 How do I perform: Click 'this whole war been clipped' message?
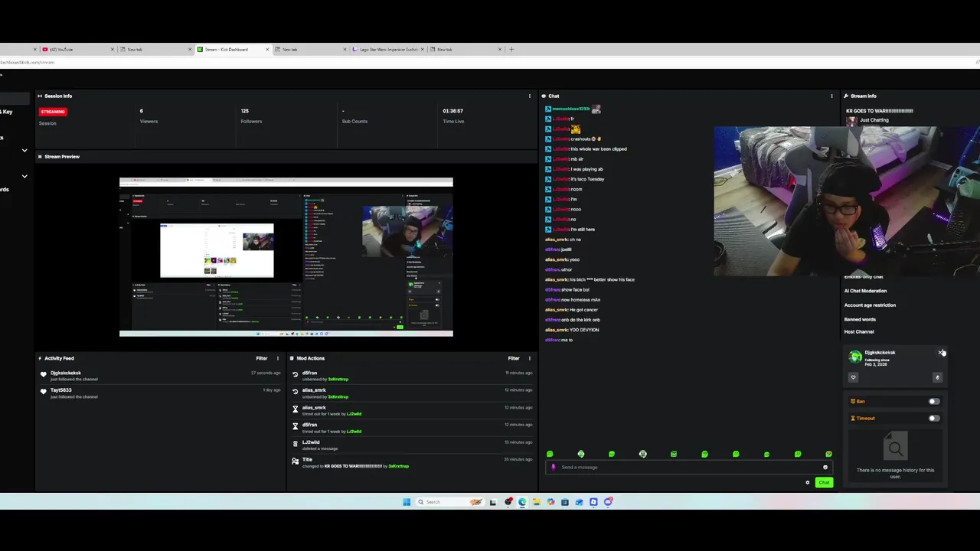coord(599,149)
